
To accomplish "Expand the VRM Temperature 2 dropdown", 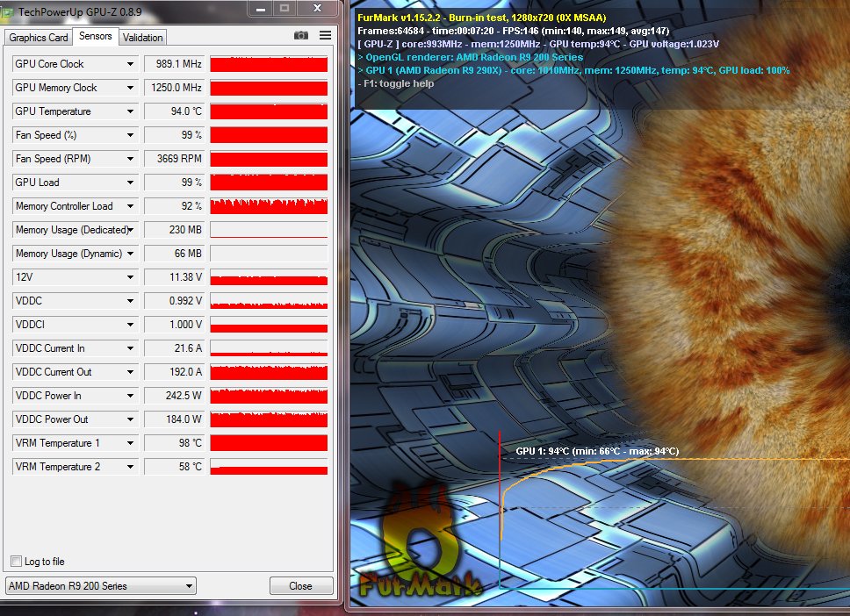I will click(130, 467).
